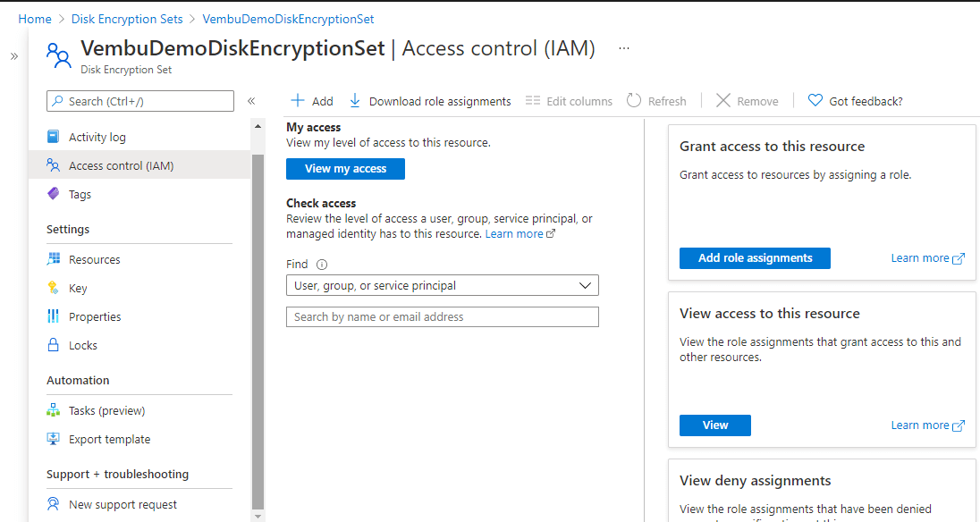The height and width of the screenshot is (522, 980).
Task: Click the sidebar vertical scrollbar
Action: click(258, 331)
